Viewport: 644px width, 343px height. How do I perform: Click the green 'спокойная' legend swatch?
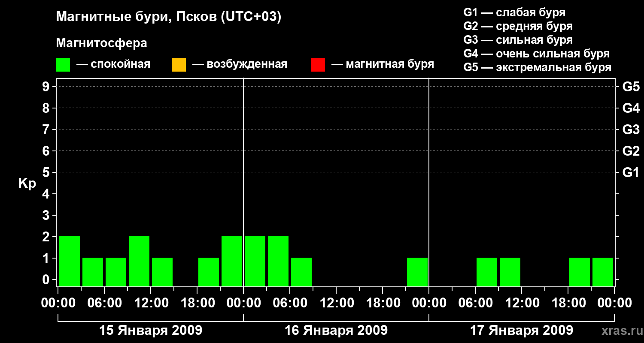[63, 65]
